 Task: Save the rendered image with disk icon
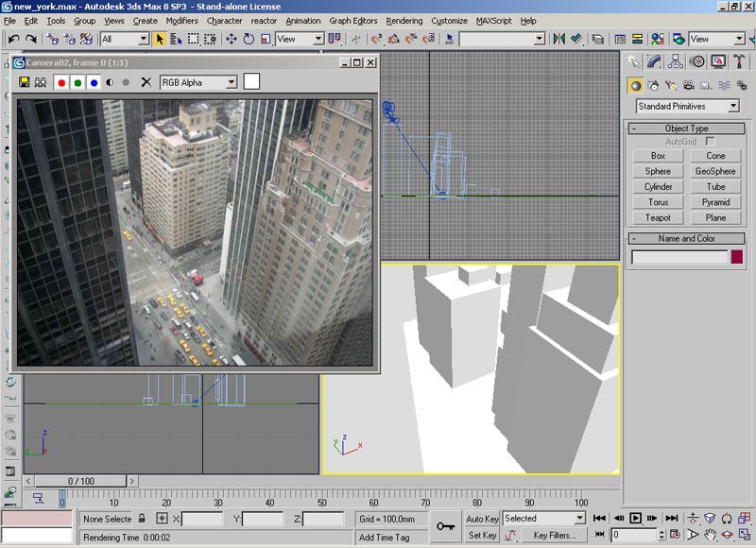click(25, 82)
